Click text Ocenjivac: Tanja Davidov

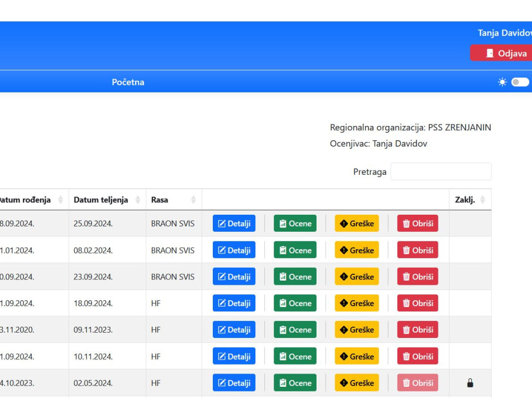point(378,144)
